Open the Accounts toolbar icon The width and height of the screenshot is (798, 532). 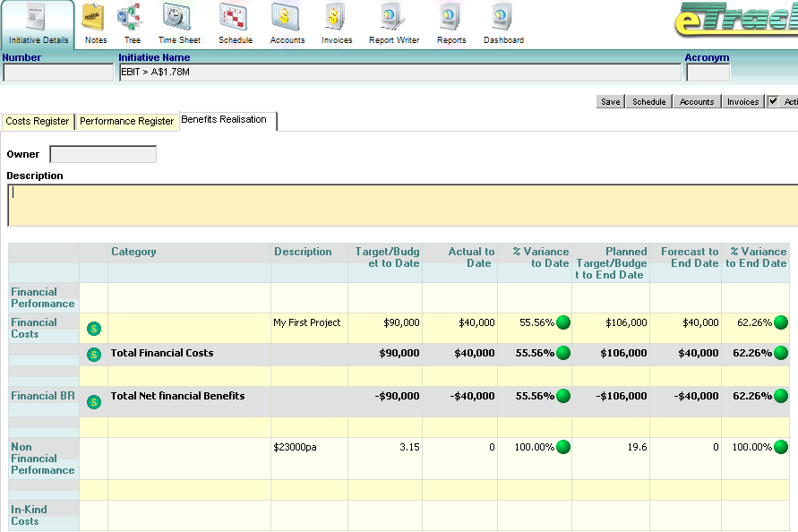tap(287, 23)
